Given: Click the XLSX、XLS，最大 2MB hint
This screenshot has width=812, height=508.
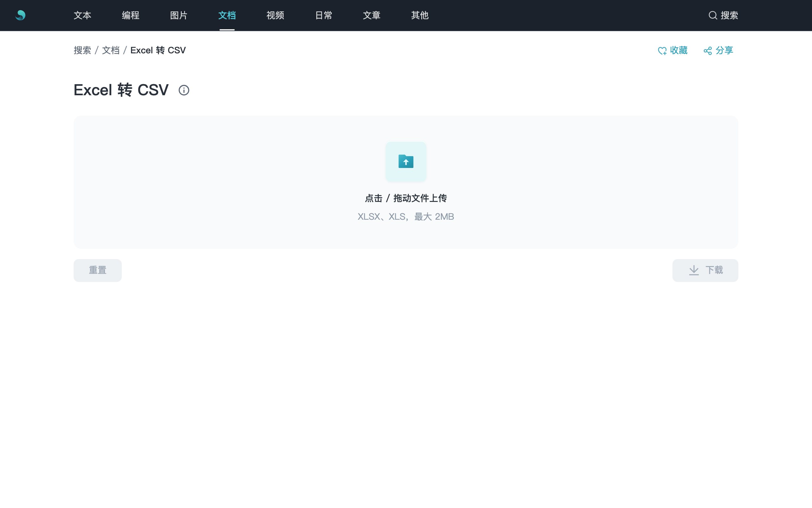Looking at the screenshot, I should [406, 217].
